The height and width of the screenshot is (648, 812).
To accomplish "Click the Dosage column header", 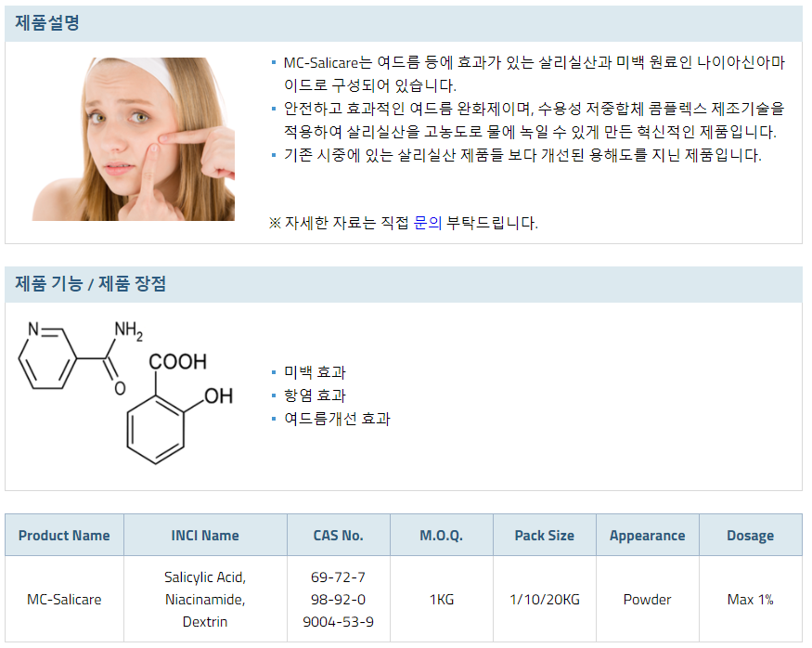I will tap(751, 535).
